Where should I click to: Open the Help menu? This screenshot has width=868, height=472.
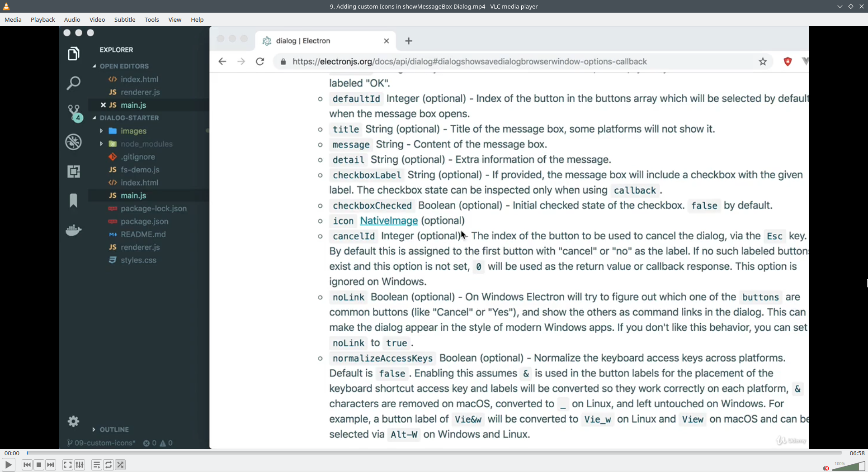(197, 19)
